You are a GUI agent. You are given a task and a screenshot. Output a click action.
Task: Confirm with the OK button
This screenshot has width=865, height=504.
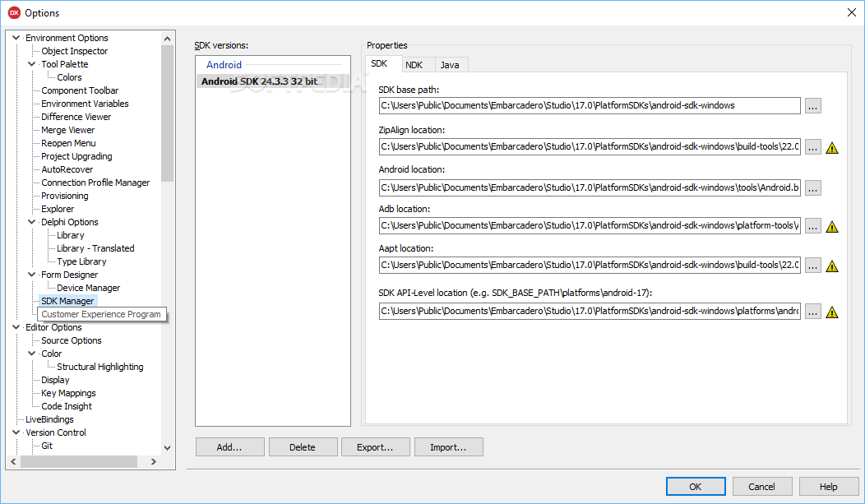pyautogui.click(x=695, y=487)
